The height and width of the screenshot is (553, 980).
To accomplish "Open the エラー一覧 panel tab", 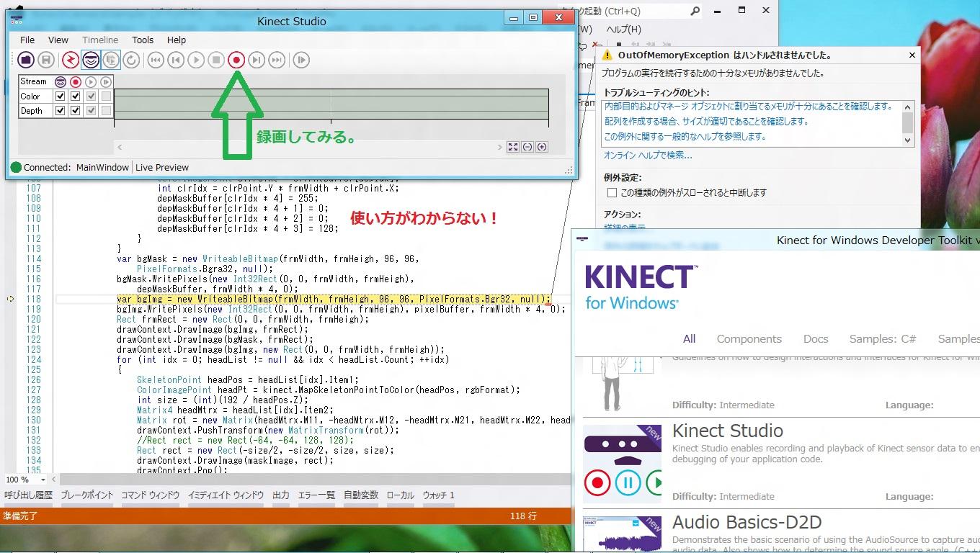I will click(316, 495).
